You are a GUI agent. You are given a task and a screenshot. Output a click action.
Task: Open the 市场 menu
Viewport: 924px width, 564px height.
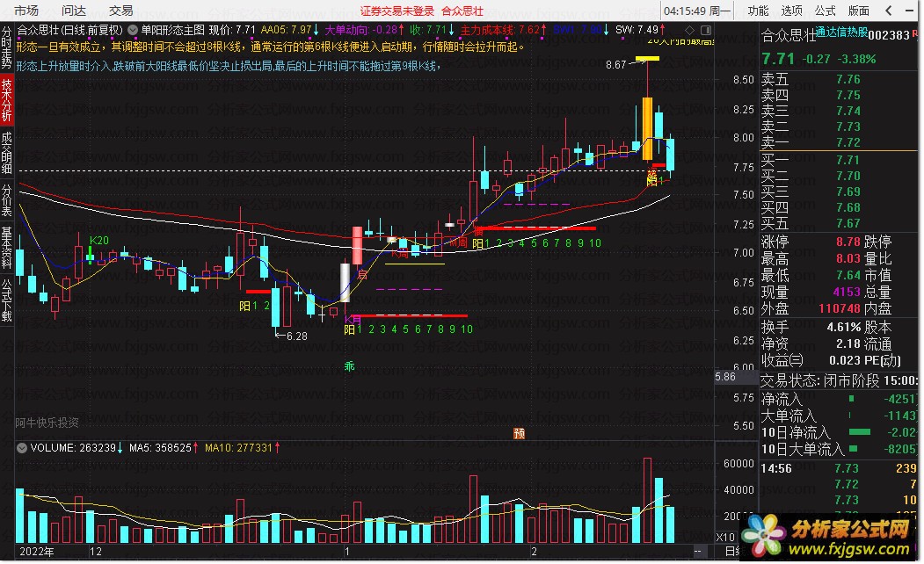click(x=25, y=11)
